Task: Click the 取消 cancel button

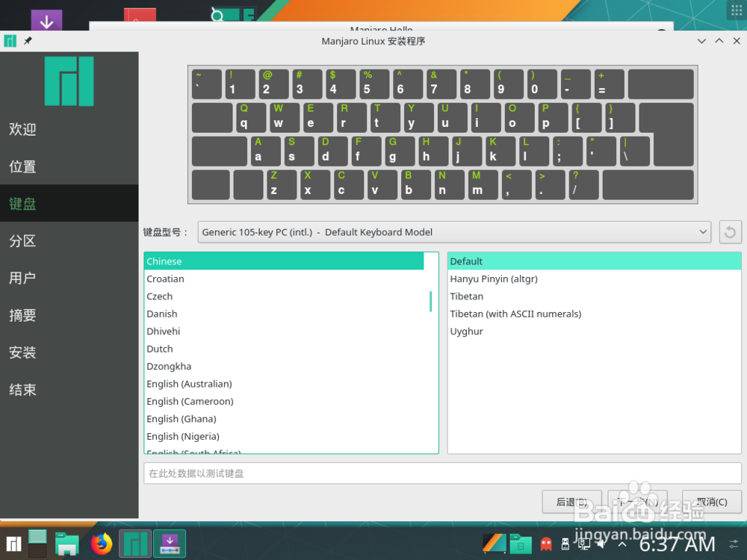Action: [711, 502]
